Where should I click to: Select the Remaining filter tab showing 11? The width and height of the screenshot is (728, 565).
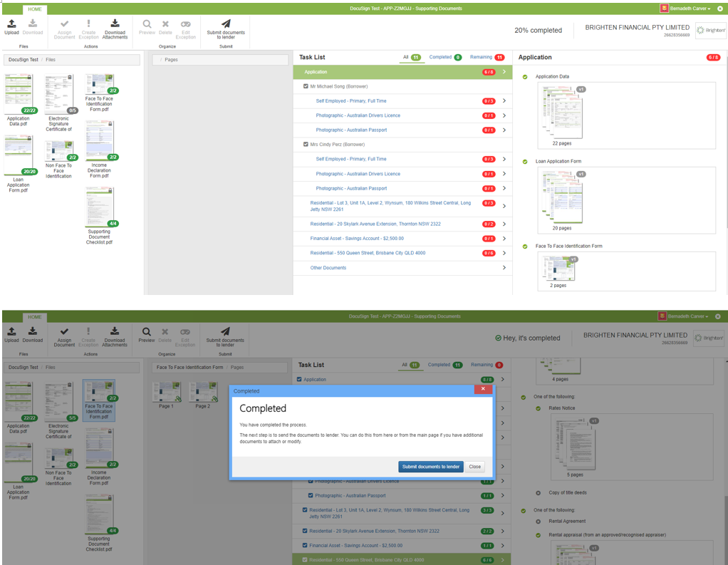[487, 57]
